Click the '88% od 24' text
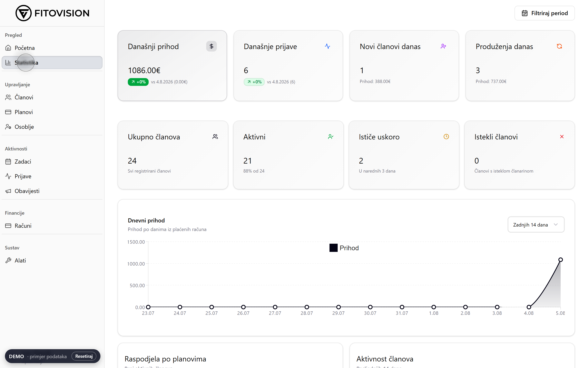 [x=254, y=171]
